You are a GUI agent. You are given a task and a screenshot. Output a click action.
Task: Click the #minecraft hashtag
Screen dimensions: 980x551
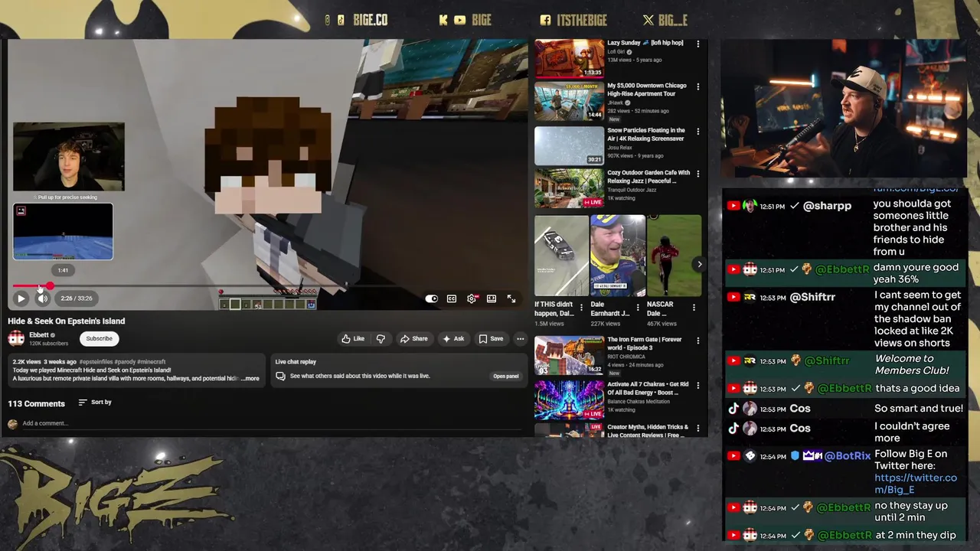point(152,361)
